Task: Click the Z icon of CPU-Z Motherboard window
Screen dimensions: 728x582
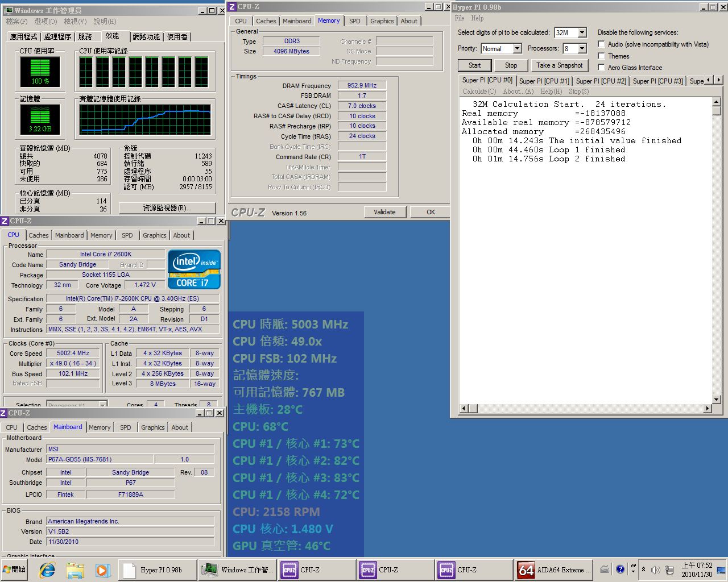Action: [x=3, y=413]
